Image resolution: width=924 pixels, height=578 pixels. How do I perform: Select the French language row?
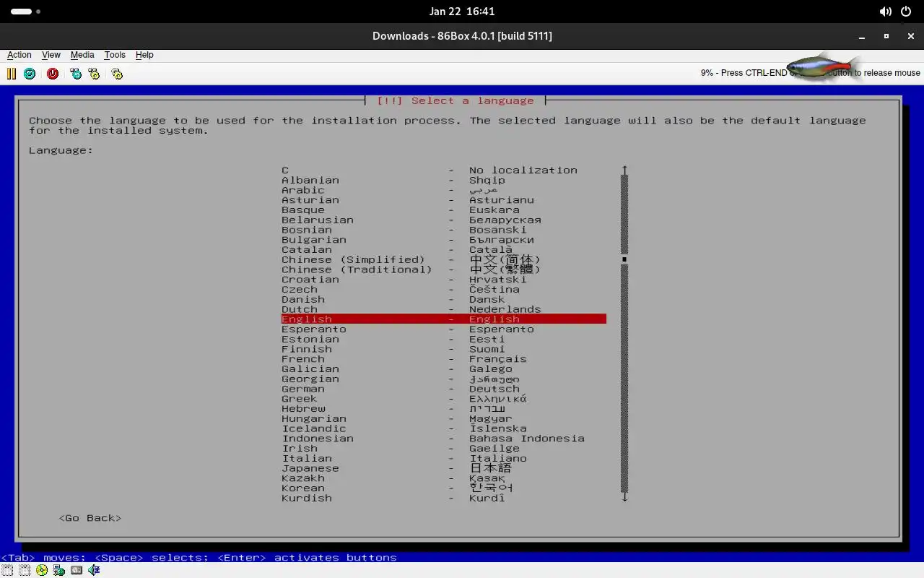[444, 359]
